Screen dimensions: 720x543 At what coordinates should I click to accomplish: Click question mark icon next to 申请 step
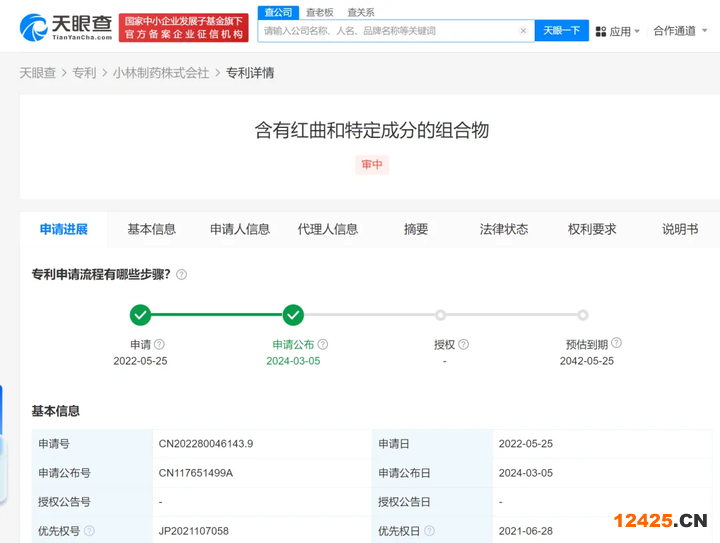[159, 345]
